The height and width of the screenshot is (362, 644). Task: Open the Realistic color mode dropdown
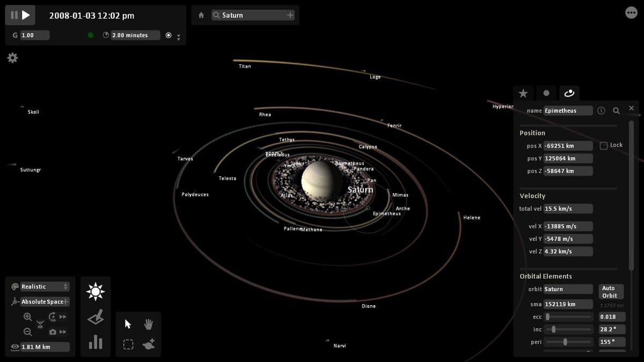[x=45, y=286]
